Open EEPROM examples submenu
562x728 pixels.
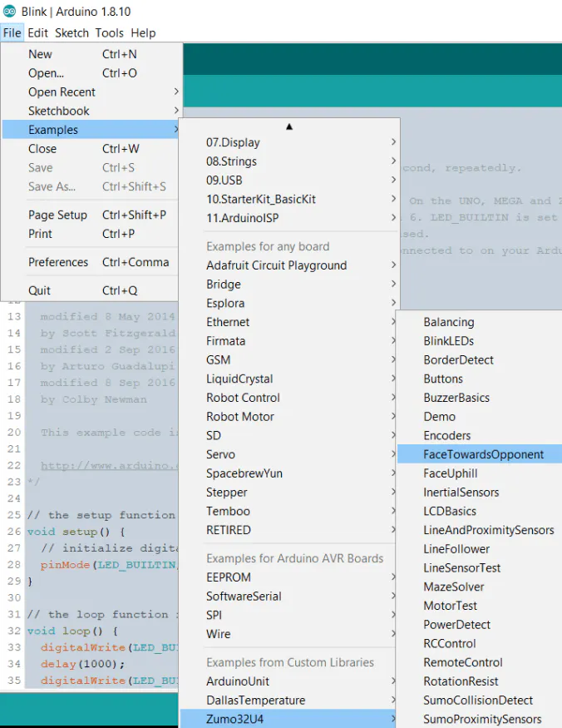pyautogui.click(x=288, y=577)
